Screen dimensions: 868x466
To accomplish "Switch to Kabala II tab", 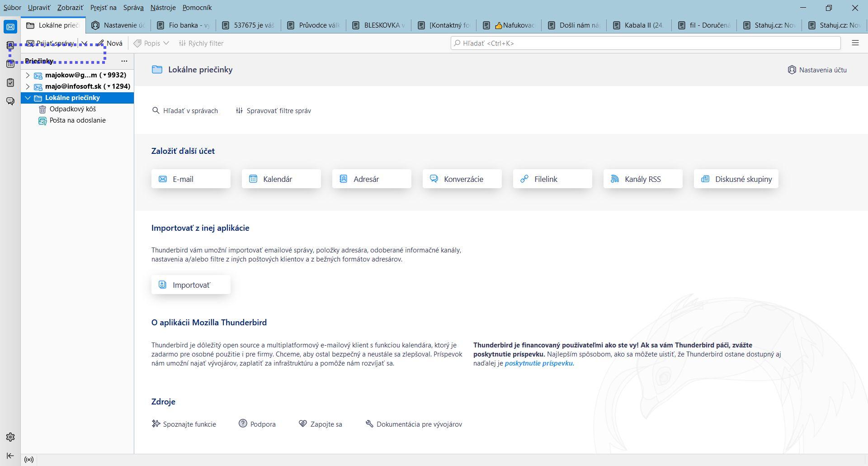I will (639, 25).
